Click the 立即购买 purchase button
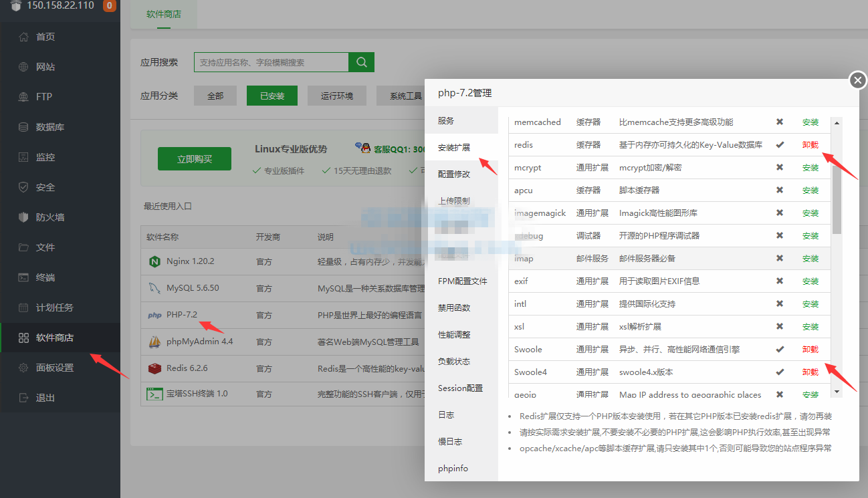Screen dimensions: 868x498 [x=194, y=158]
